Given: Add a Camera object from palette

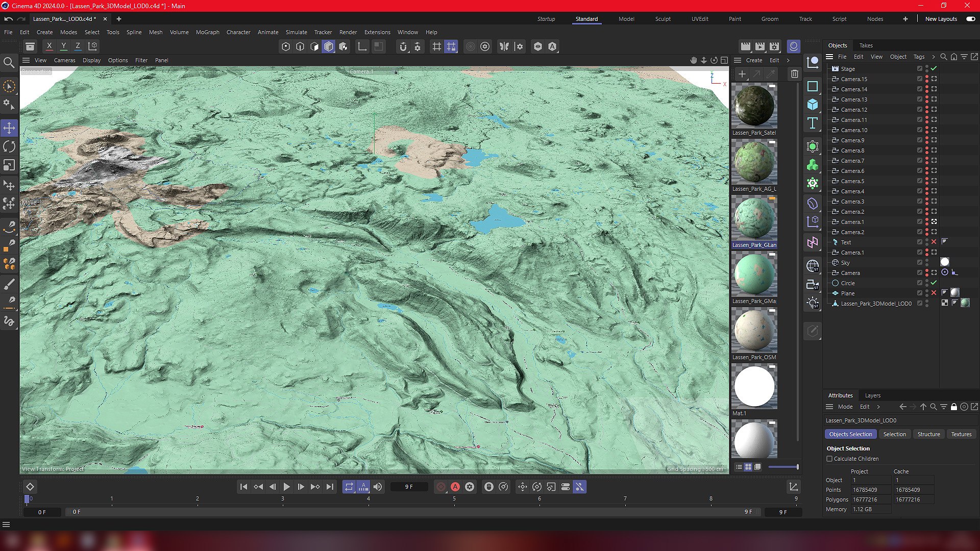Looking at the screenshot, I should tap(813, 285).
